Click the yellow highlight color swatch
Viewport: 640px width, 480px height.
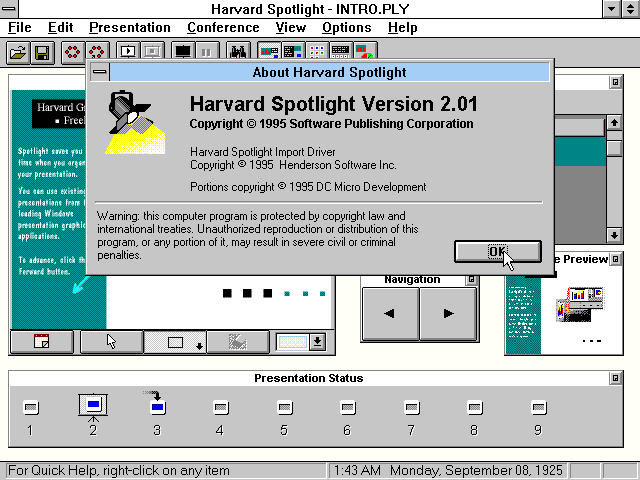coord(292,342)
